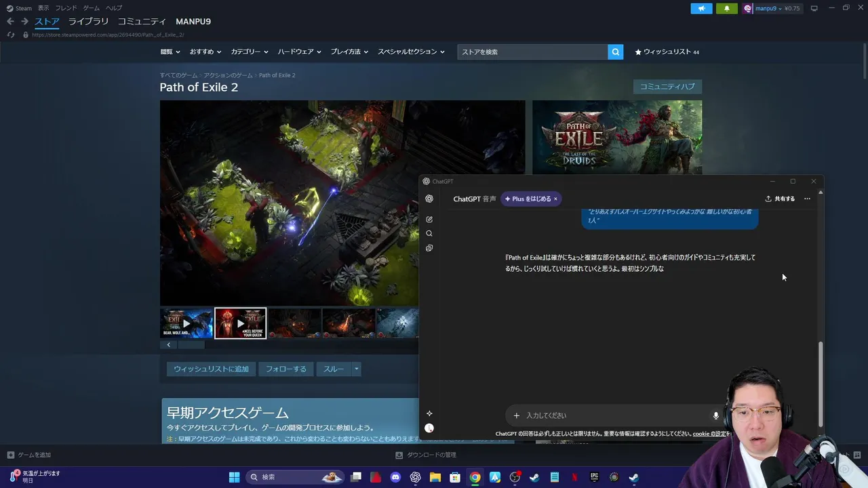This screenshot has height=488, width=868.
Task: Open the Steam menu in the title bar
Action: click(x=20, y=8)
